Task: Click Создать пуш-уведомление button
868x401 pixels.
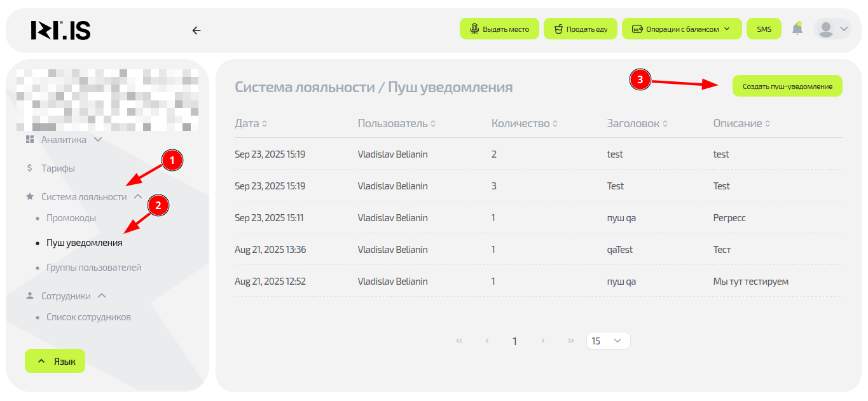Action: pos(787,86)
